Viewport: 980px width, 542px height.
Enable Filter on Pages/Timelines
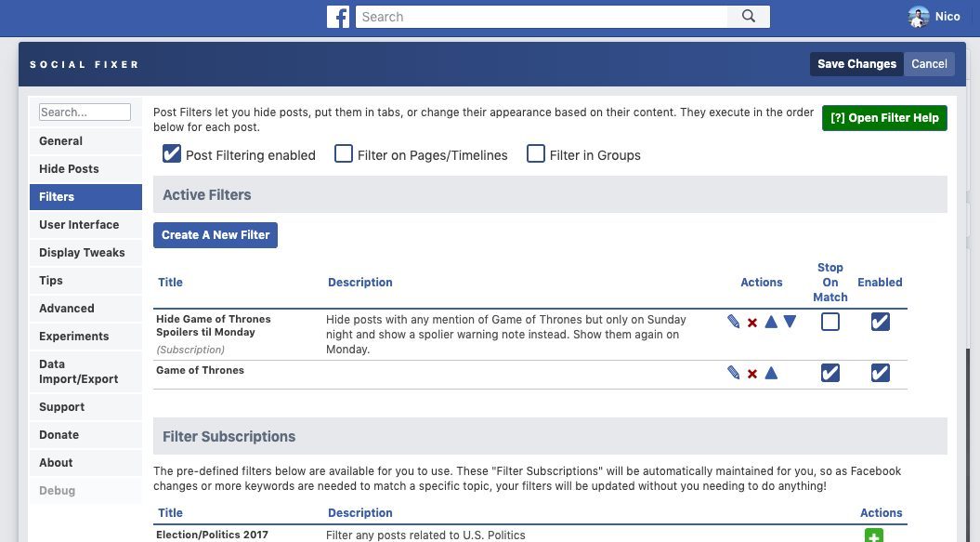pyautogui.click(x=343, y=154)
